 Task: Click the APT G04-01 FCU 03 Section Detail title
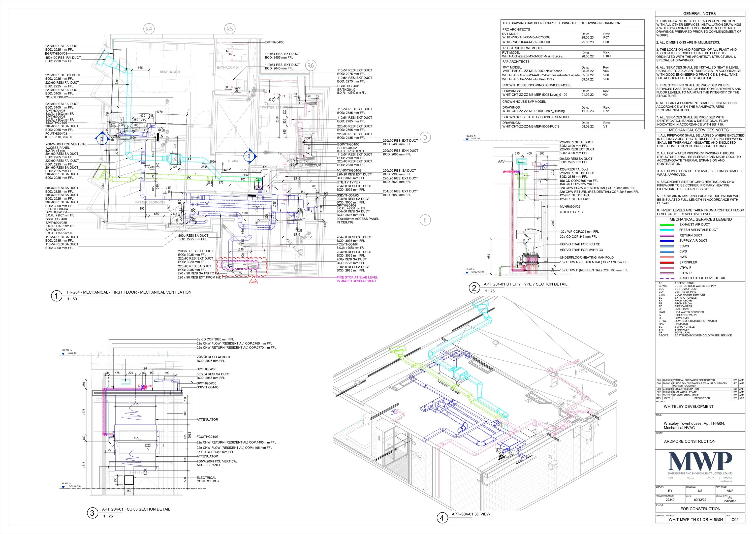point(136,509)
